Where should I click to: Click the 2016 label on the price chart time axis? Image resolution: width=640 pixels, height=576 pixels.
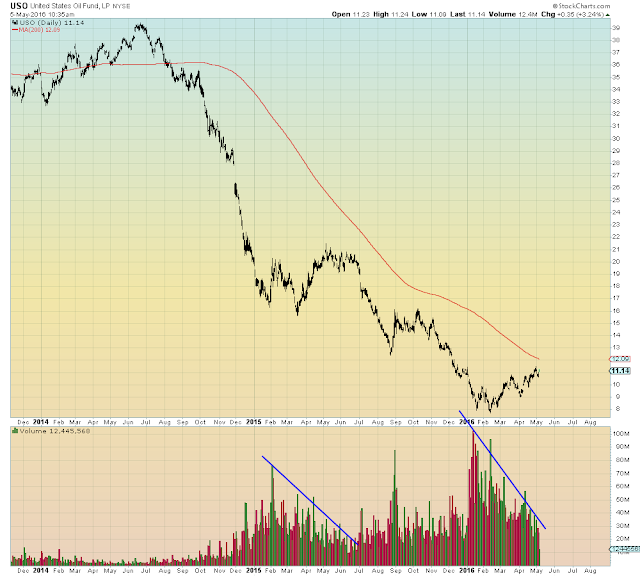[467, 422]
